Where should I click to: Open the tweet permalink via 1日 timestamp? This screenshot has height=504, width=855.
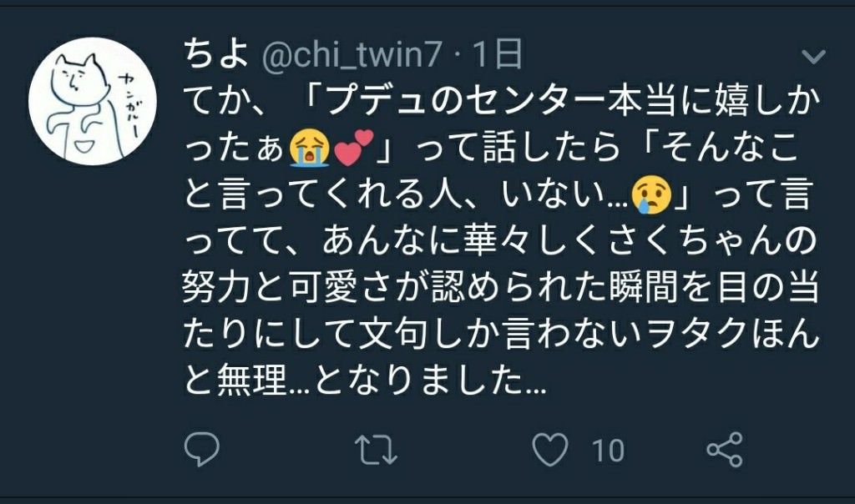coord(498,54)
